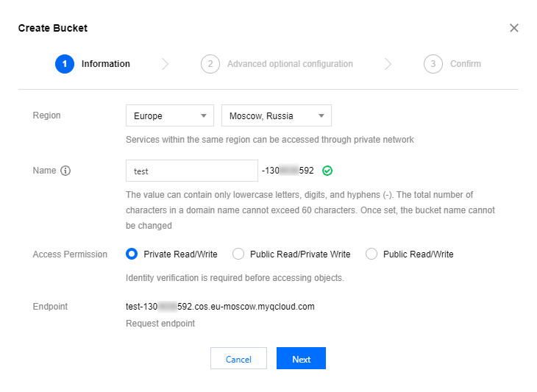
Task: Select Private Read/Write permission
Action: 132,254
